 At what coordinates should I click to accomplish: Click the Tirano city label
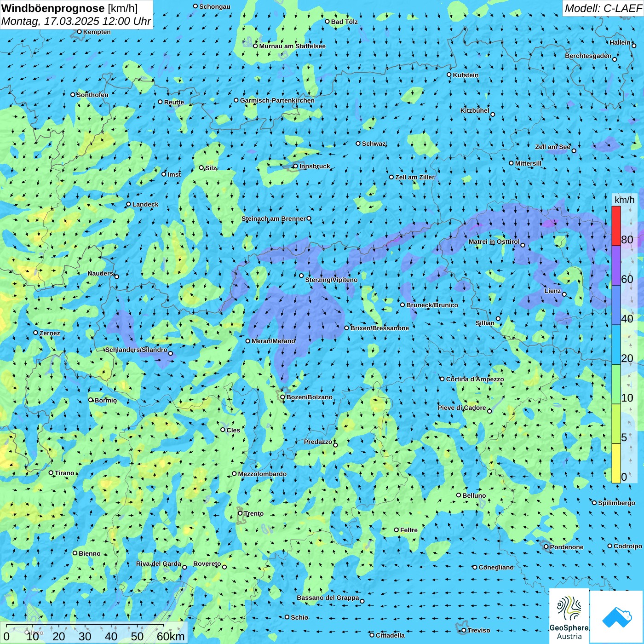point(64,473)
